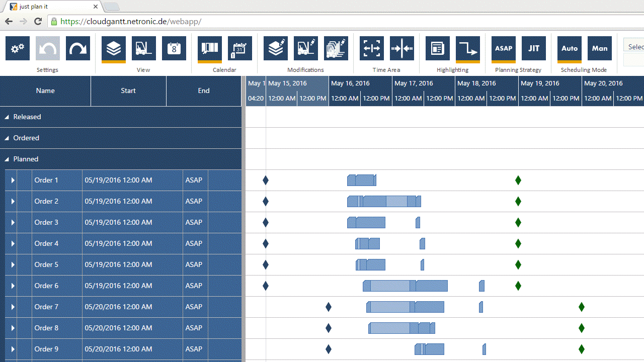Click the green diamond marker for Order 1
This screenshot has height=362, width=644.
(518, 180)
